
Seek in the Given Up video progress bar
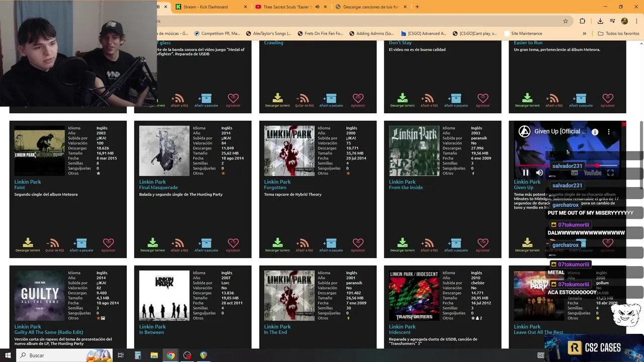[x=568, y=165]
